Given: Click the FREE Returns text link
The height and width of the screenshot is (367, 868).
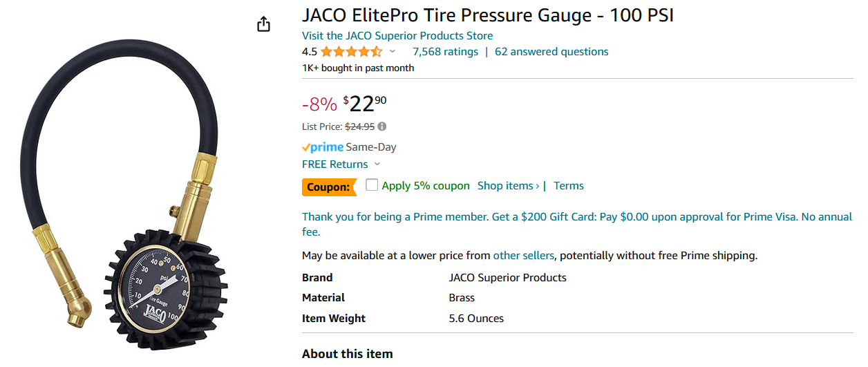Looking at the screenshot, I should click(335, 164).
